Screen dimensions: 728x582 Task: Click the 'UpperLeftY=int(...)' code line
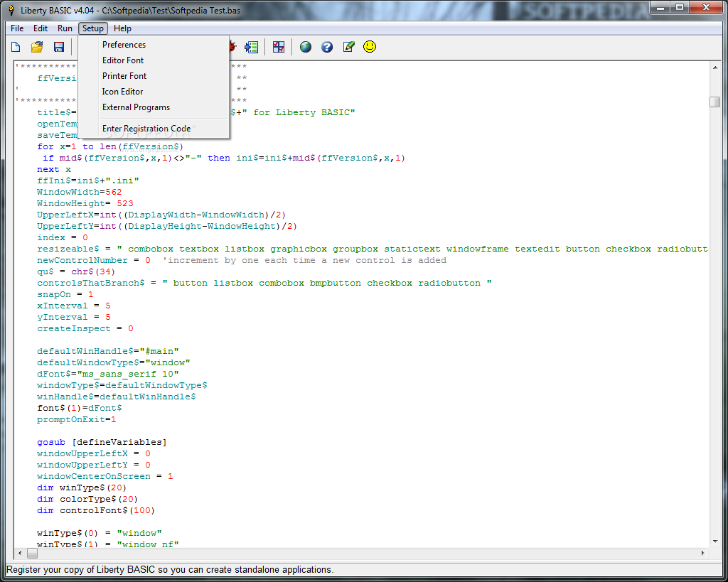pos(167,226)
